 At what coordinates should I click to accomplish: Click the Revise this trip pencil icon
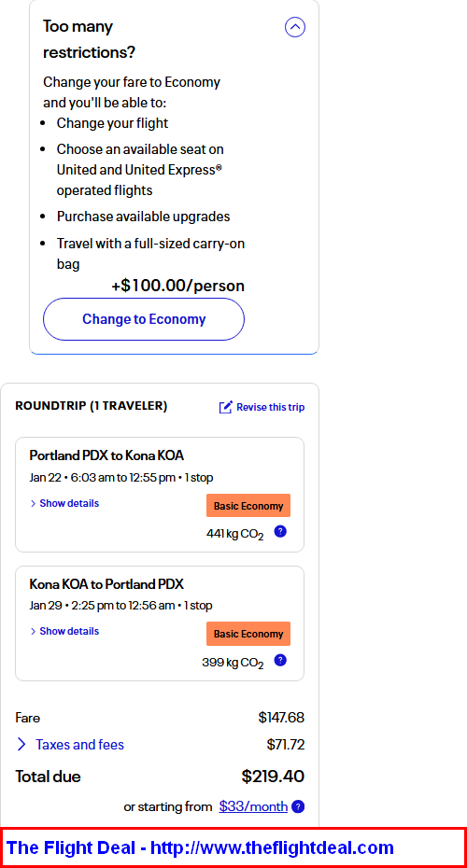pyautogui.click(x=225, y=408)
